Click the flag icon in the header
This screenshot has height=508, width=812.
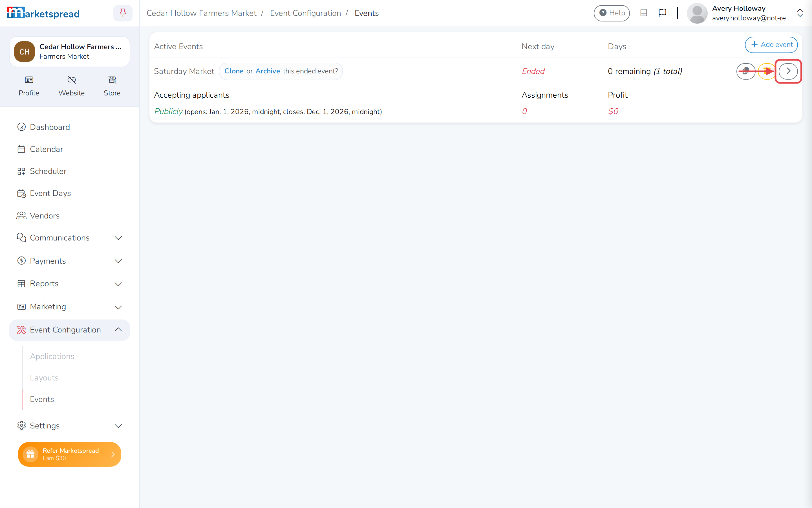point(662,13)
